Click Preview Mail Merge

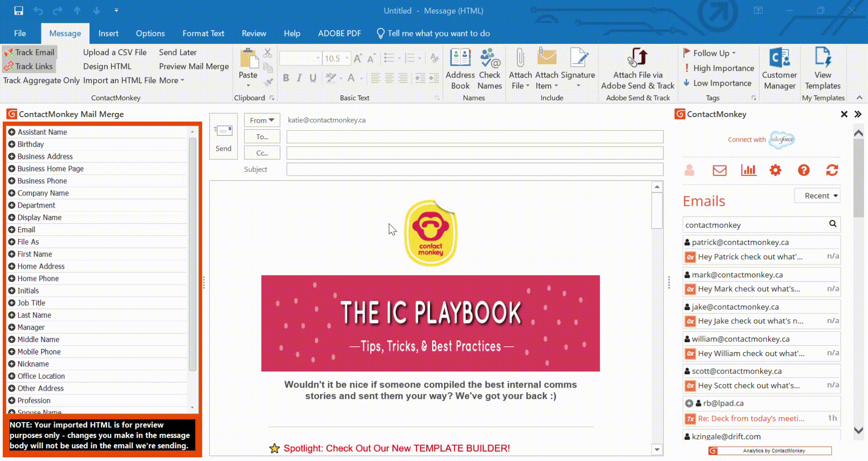[194, 66]
